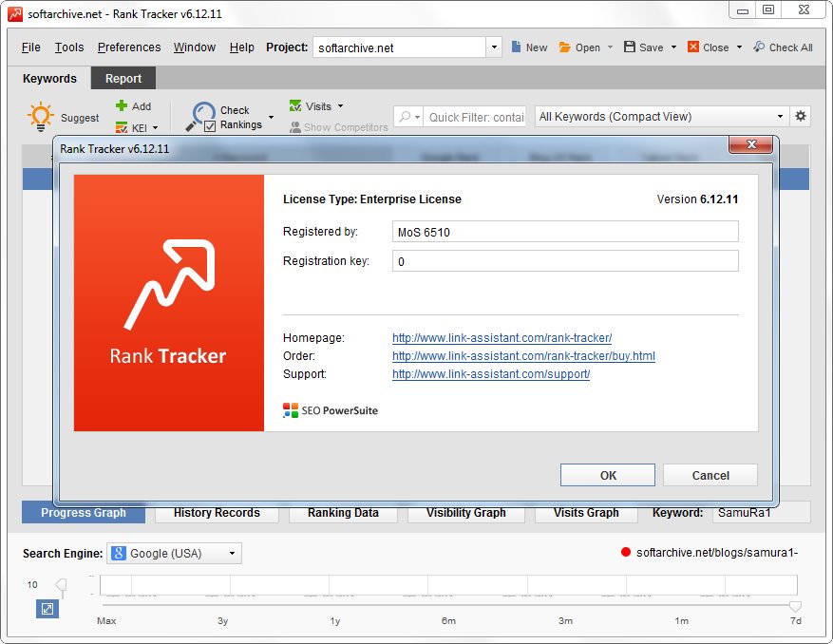Select the History Records tab
The width and height of the screenshot is (833, 644).
click(x=217, y=513)
